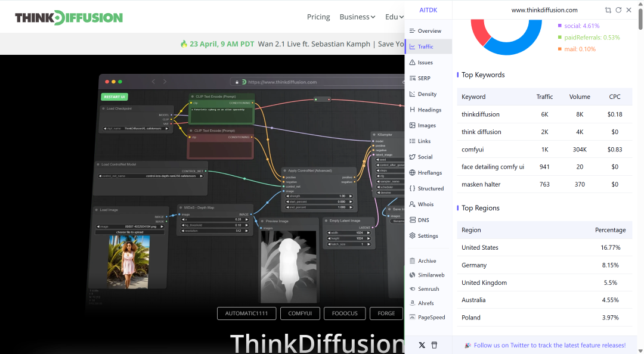644x354 pixels.
Task: Click the green RESTART UI button
Action: 114,97
